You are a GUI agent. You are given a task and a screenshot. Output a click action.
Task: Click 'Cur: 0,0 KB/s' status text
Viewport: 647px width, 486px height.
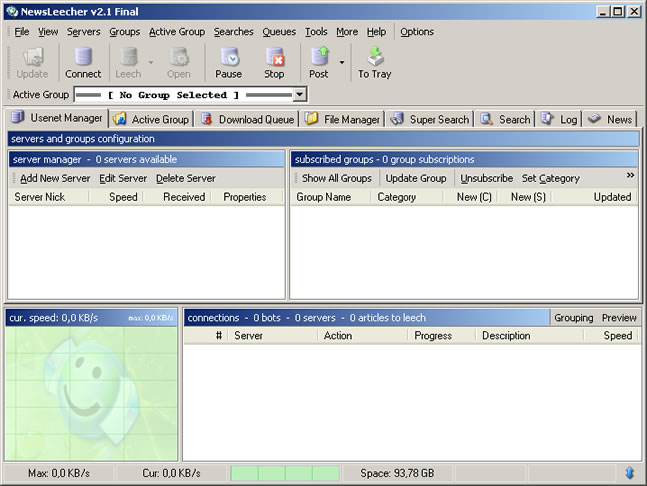click(171, 473)
